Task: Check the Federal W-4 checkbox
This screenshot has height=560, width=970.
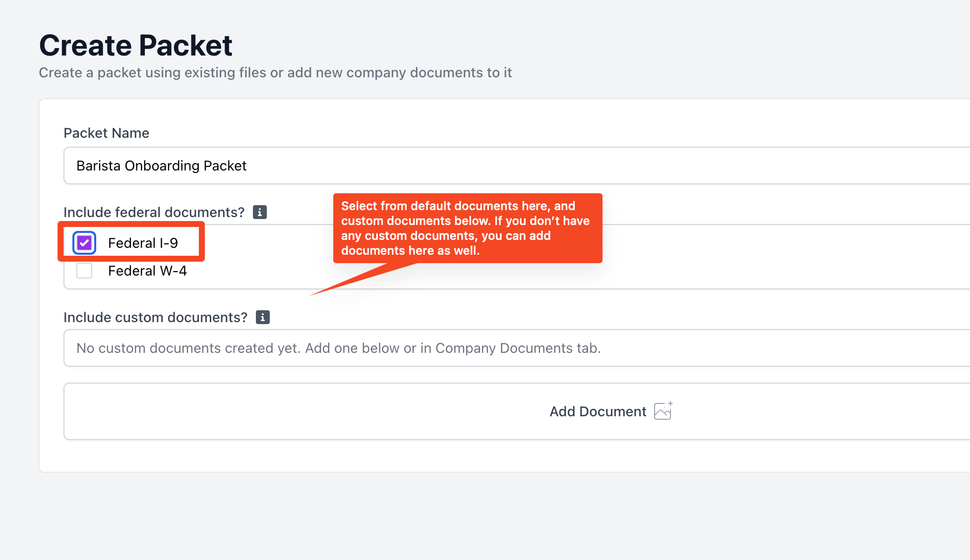Action: click(x=84, y=271)
